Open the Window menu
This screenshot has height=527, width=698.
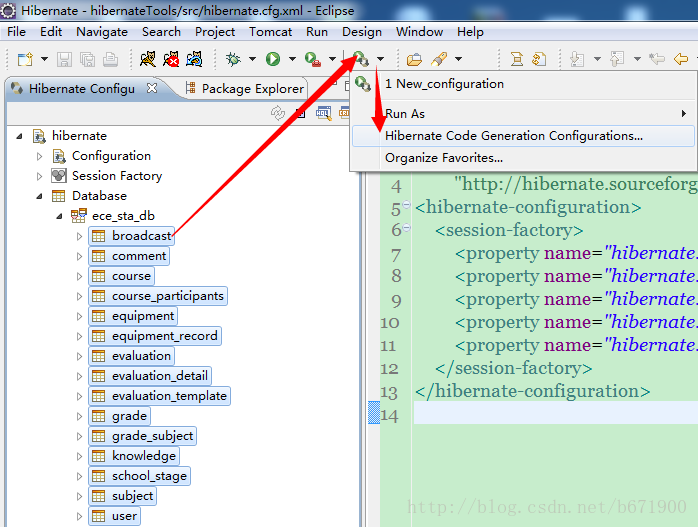coord(419,32)
